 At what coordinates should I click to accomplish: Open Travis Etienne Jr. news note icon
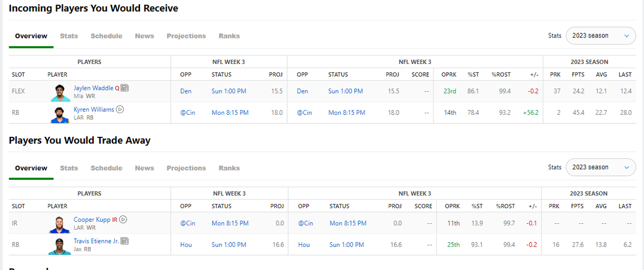pyautogui.click(x=125, y=241)
